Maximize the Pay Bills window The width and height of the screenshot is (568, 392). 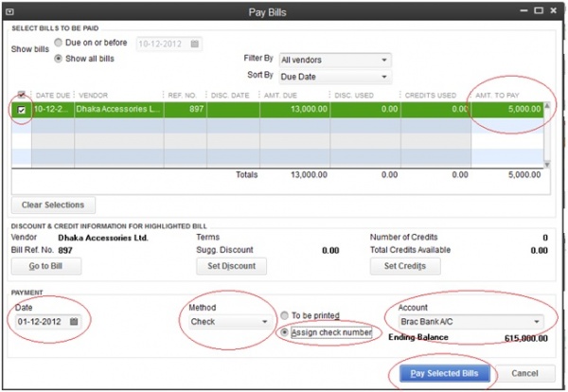click(539, 10)
